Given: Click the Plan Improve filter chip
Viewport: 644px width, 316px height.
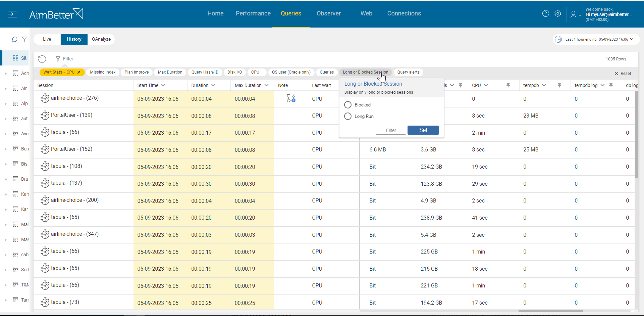Looking at the screenshot, I should [137, 72].
